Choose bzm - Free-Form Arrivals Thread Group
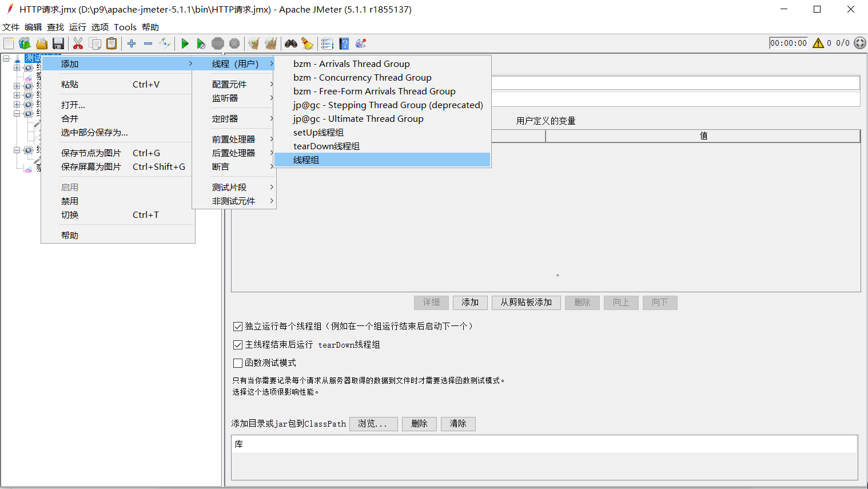 point(382,91)
